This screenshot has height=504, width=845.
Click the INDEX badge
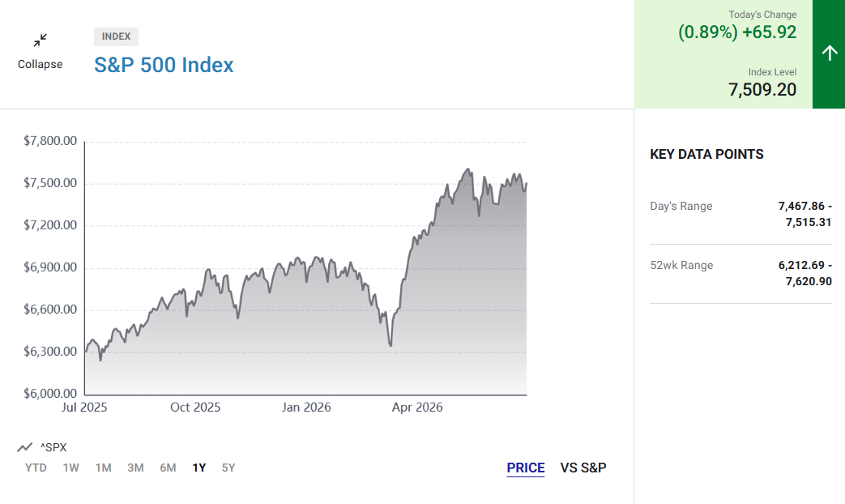coord(116,36)
